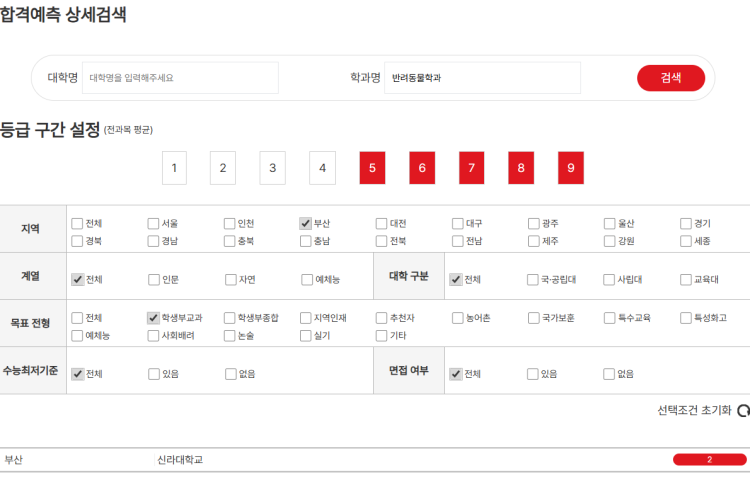
Task: Check 예체능 in the 목표 전형 row
Action: click(77, 336)
